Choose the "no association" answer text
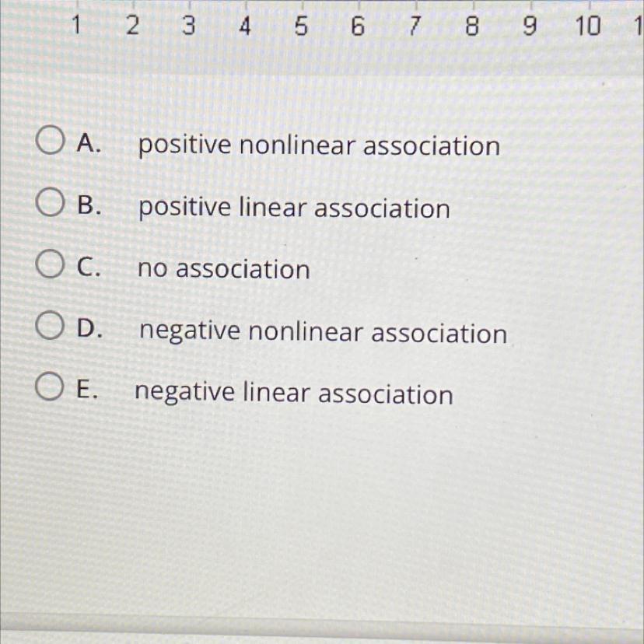 tap(224, 270)
